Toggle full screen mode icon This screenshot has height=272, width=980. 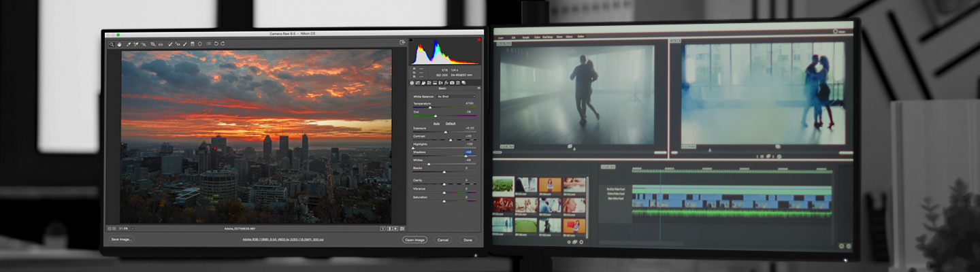coord(402,43)
